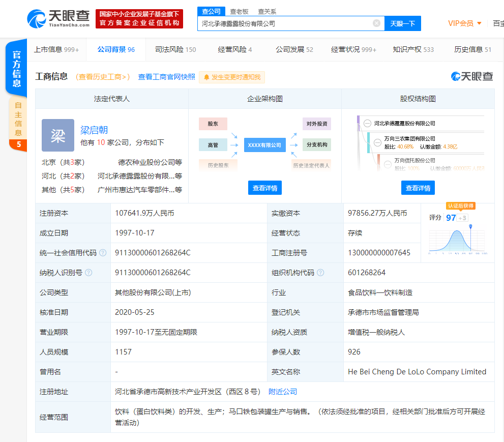This screenshot has height=442, width=504.
Task: Click 历史法定代表人 box in structure diagram
Action: coord(311,165)
